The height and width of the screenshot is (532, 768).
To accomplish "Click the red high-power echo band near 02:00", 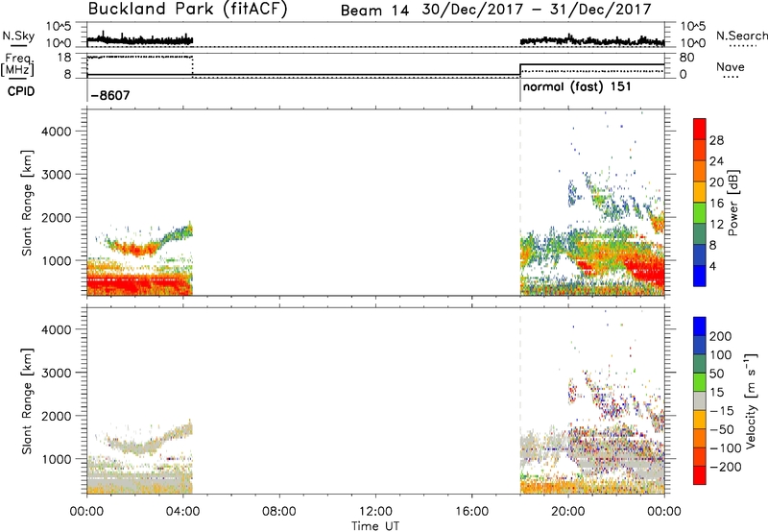I will [137, 285].
